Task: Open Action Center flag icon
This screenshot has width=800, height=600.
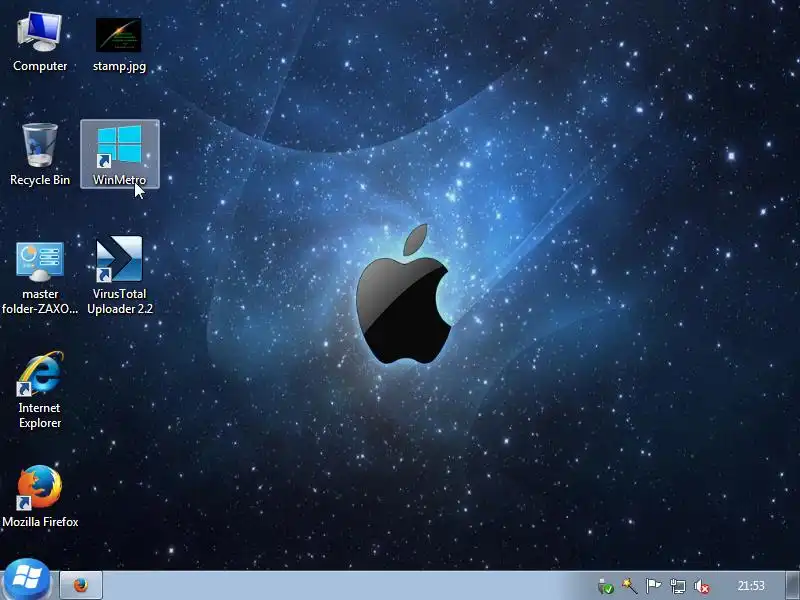Action: [x=653, y=586]
